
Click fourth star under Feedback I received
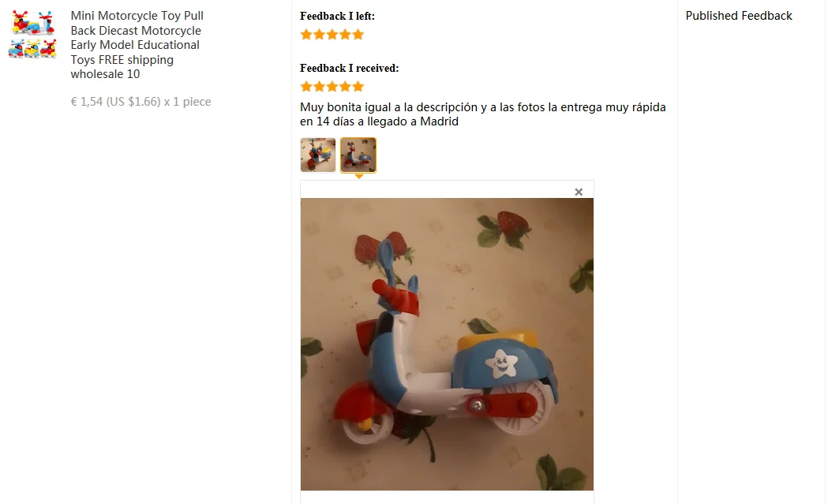click(x=345, y=87)
